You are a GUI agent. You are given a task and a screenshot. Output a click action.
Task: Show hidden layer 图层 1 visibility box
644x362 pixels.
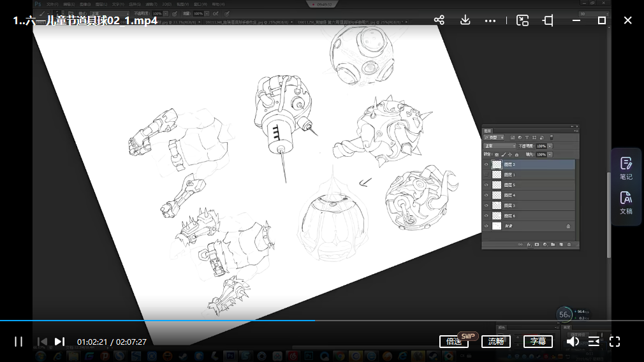[487, 175]
